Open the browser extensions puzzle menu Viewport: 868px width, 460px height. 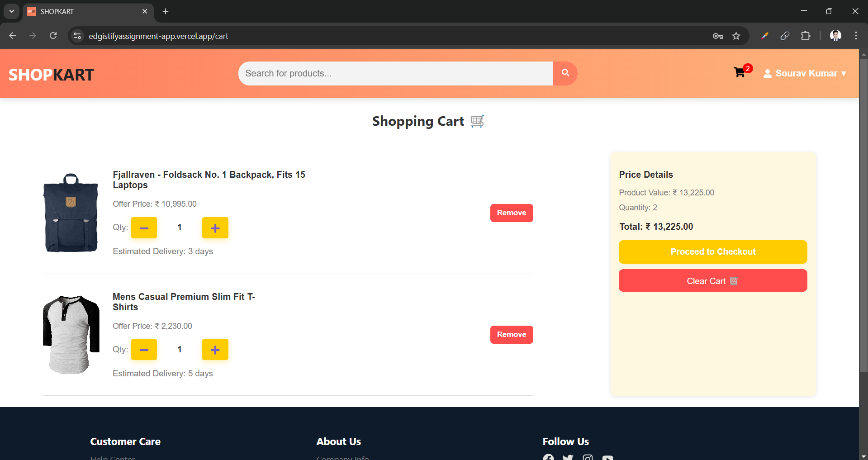tap(806, 36)
